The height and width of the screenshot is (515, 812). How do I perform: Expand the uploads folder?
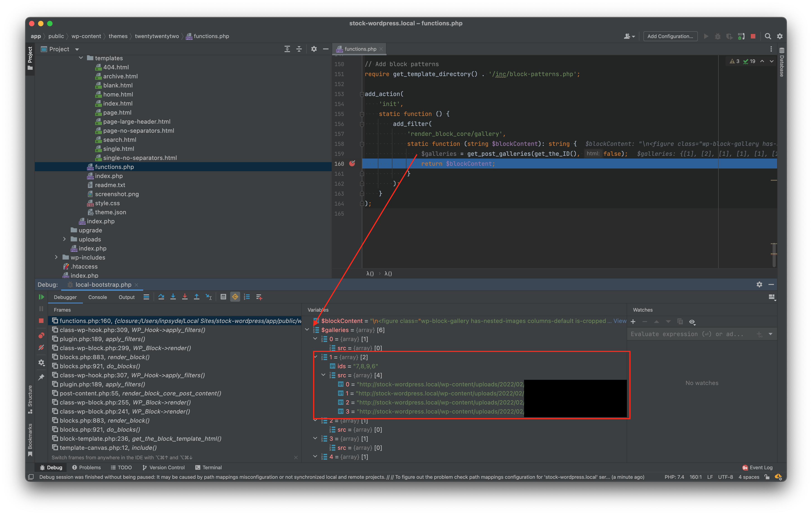click(64, 239)
